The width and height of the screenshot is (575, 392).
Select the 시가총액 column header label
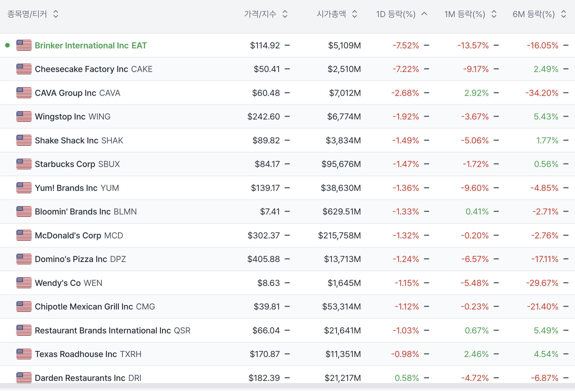click(x=331, y=14)
